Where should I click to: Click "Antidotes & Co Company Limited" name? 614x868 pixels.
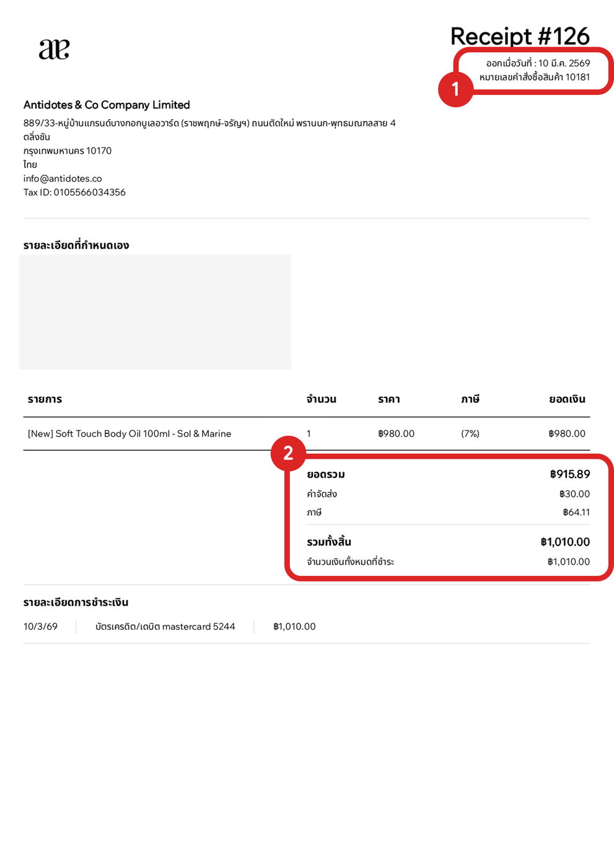pos(107,105)
